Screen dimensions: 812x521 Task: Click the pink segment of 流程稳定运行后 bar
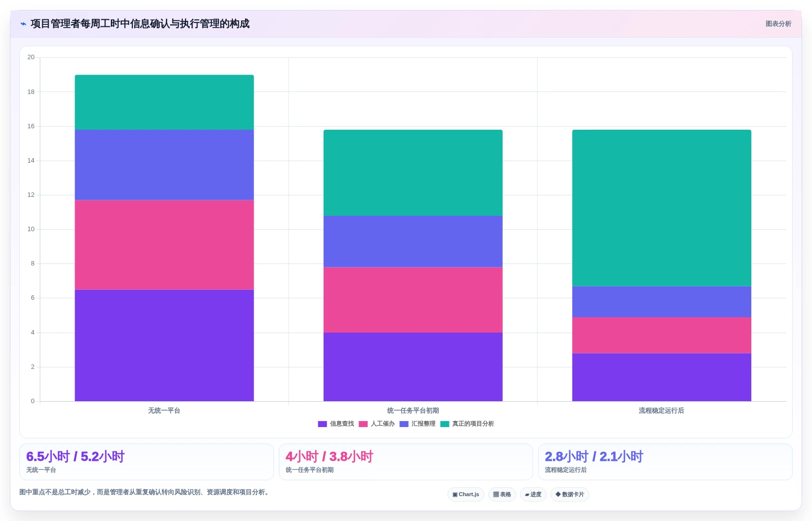click(661, 335)
